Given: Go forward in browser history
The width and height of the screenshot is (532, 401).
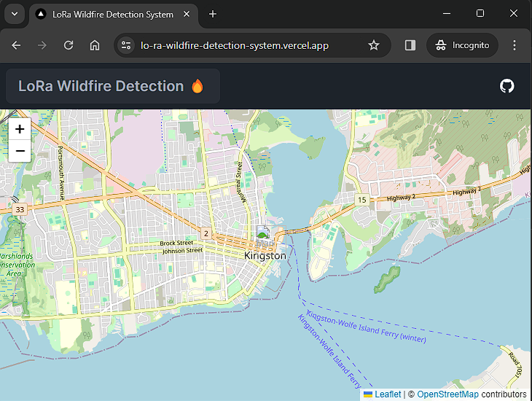Looking at the screenshot, I should click(x=42, y=45).
